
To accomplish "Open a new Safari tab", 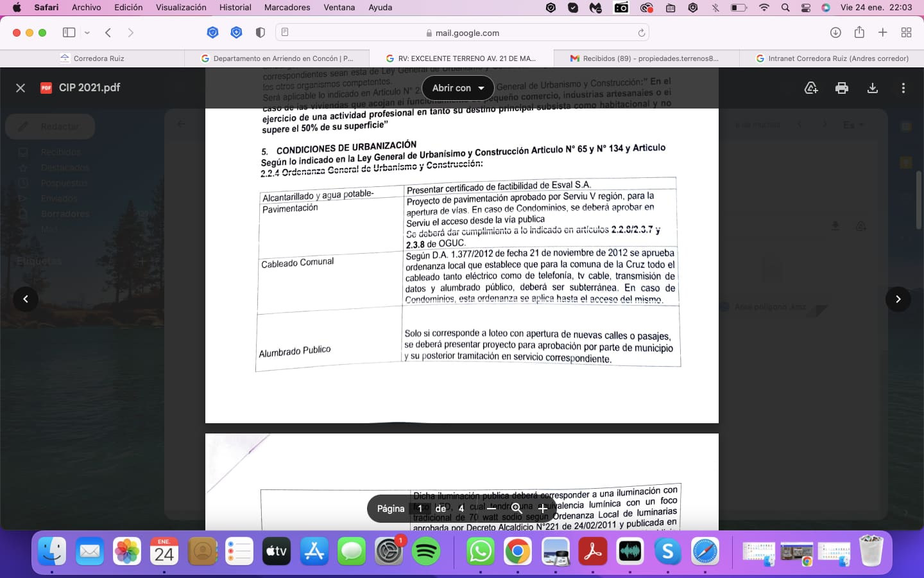I will [883, 33].
